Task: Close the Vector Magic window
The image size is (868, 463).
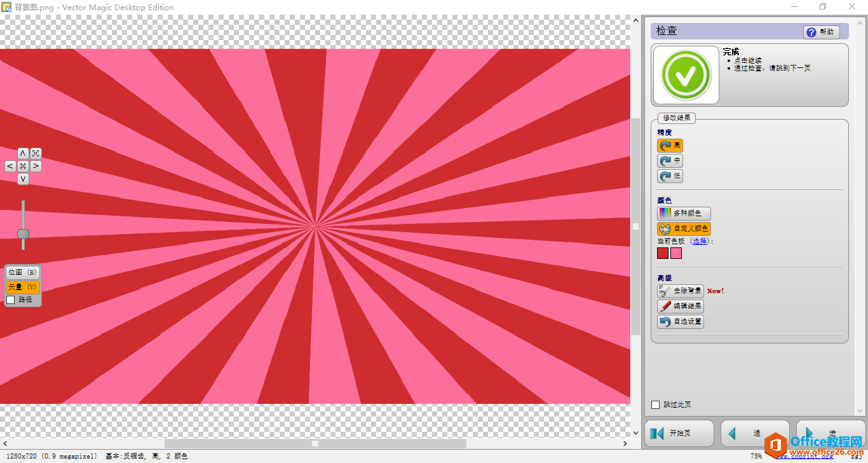Action: 852,7
